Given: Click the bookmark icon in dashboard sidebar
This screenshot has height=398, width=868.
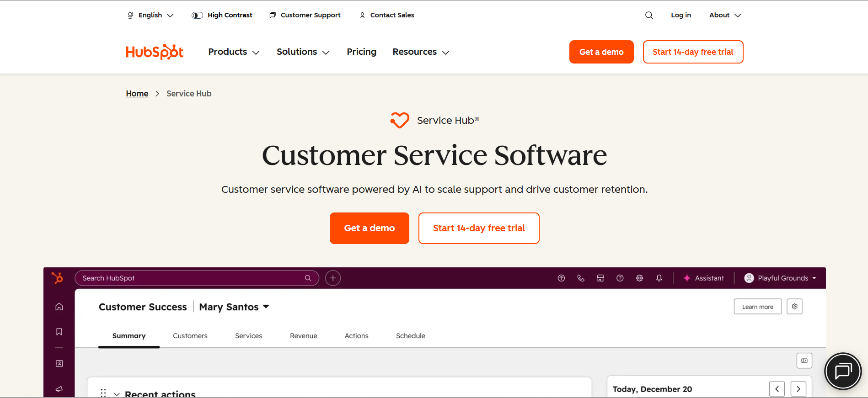Looking at the screenshot, I should coord(59,332).
